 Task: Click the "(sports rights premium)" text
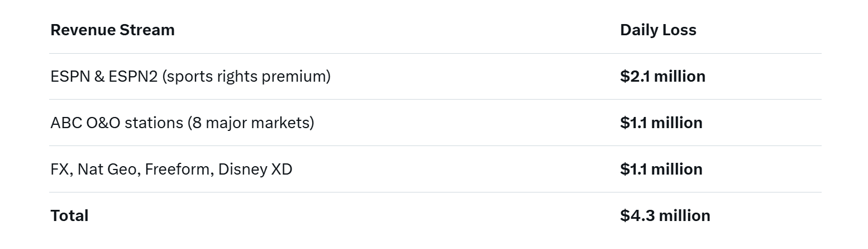click(246, 76)
